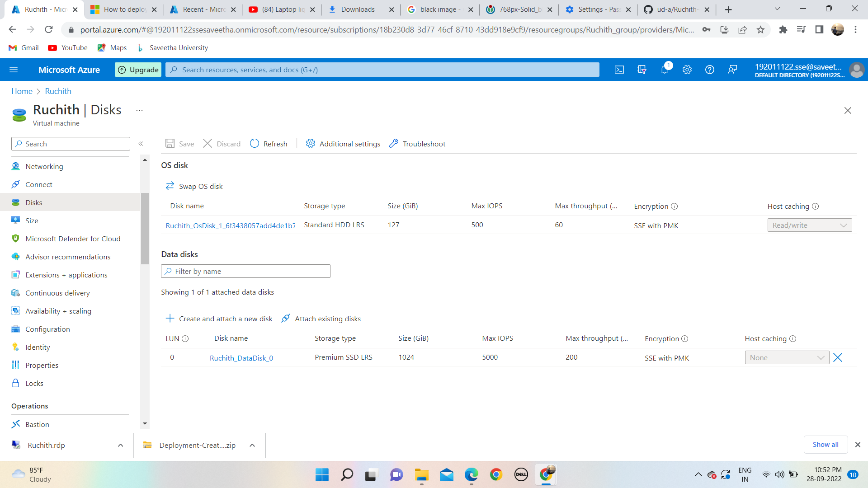
Task: Expand data disk Host caching None dropdown
Action: pyautogui.click(x=787, y=357)
